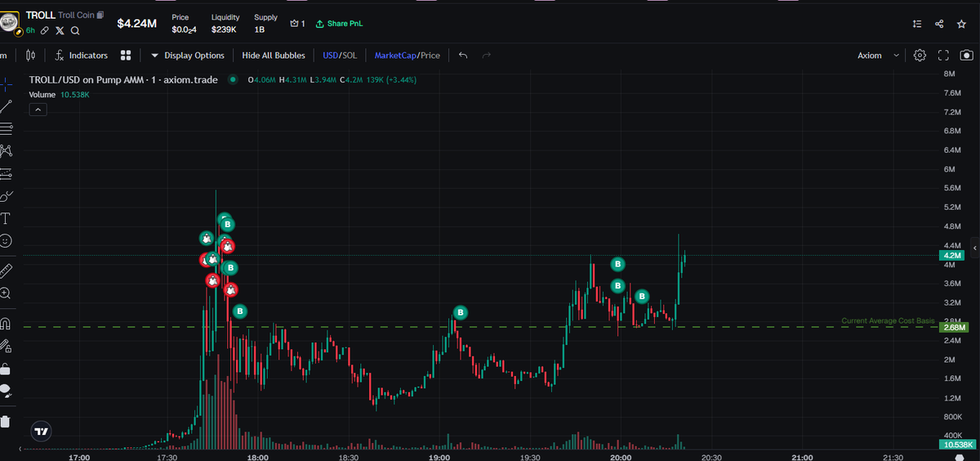Click the Share PnL button

click(x=339, y=24)
